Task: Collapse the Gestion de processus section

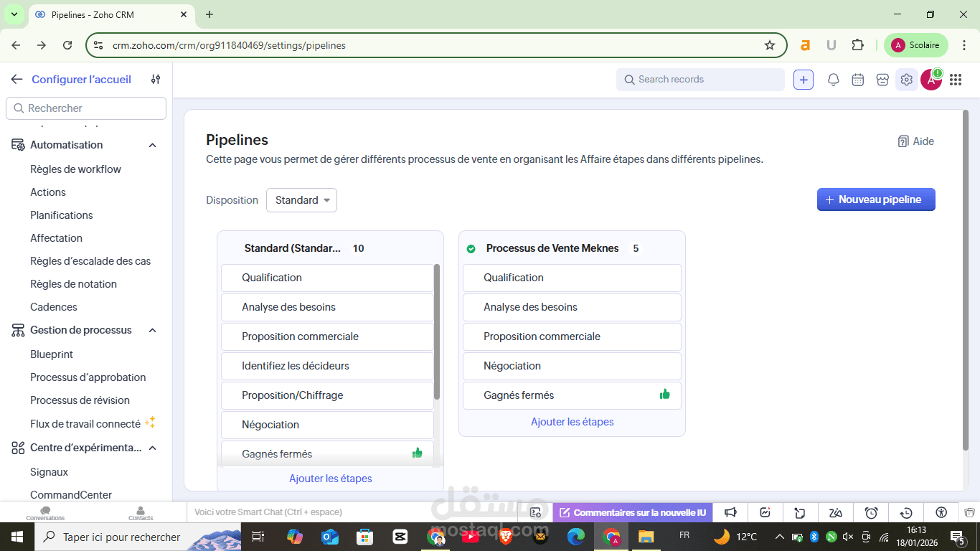Action: 151,330
